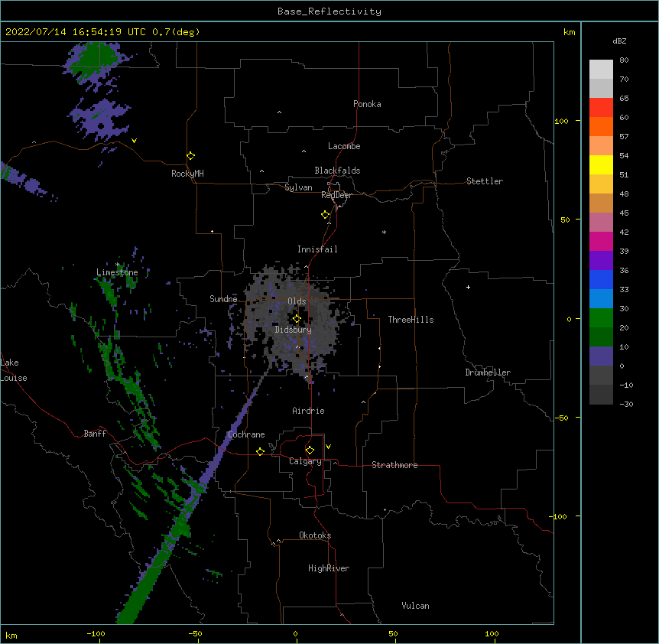Click the white asterisk above the Limestone label
The height and width of the screenshot is (644, 659).
(x=118, y=265)
